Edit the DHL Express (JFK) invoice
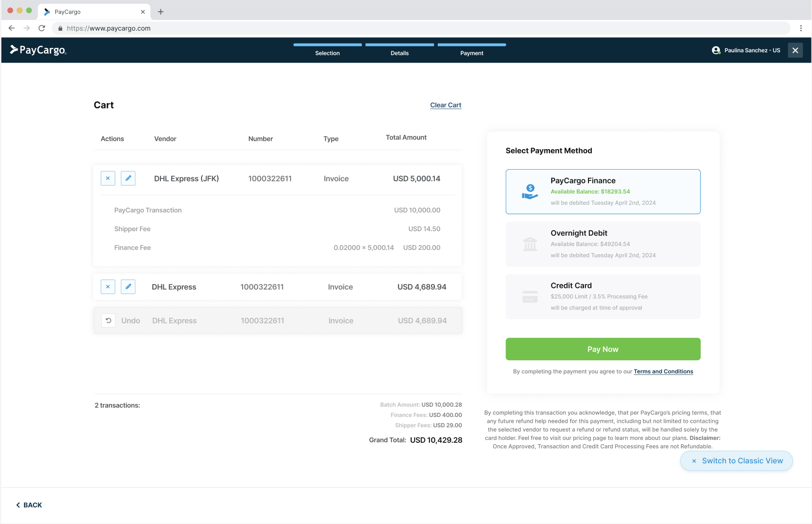This screenshot has height=524, width=812. 128,178
